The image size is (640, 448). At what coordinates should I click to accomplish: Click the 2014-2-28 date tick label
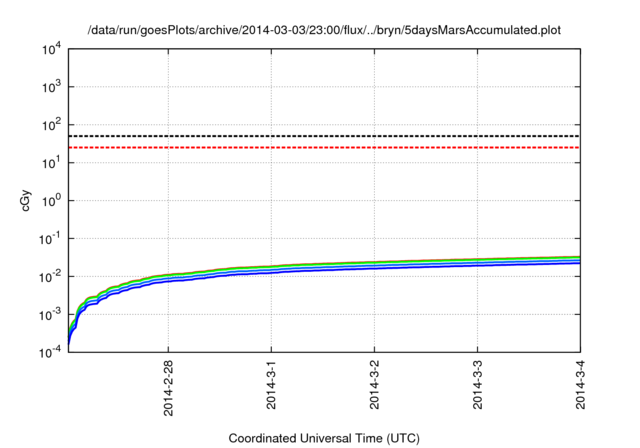tap(168, 388)
